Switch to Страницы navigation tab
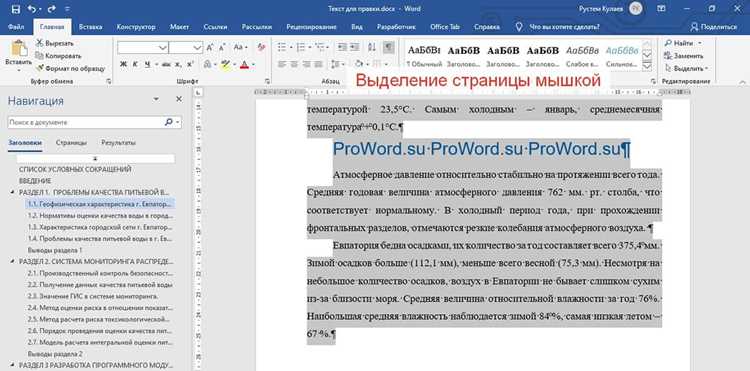 (71, 142)
